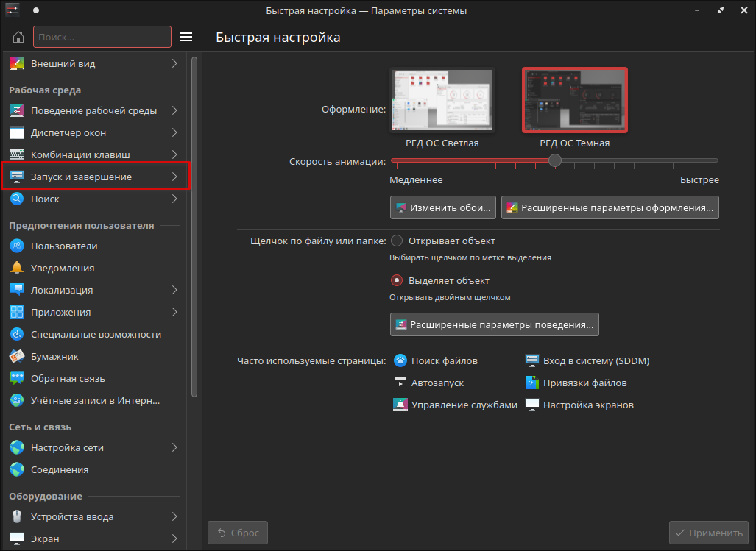Open Расширенные параметры оформления
Viewport: 756px width, 551px height.
coord(610,207)
